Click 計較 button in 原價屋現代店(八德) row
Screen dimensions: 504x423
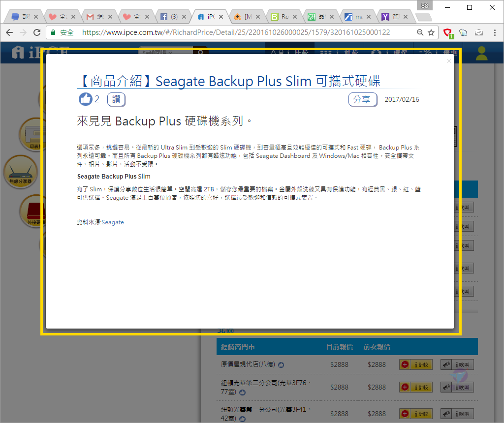tap(415, 364)
